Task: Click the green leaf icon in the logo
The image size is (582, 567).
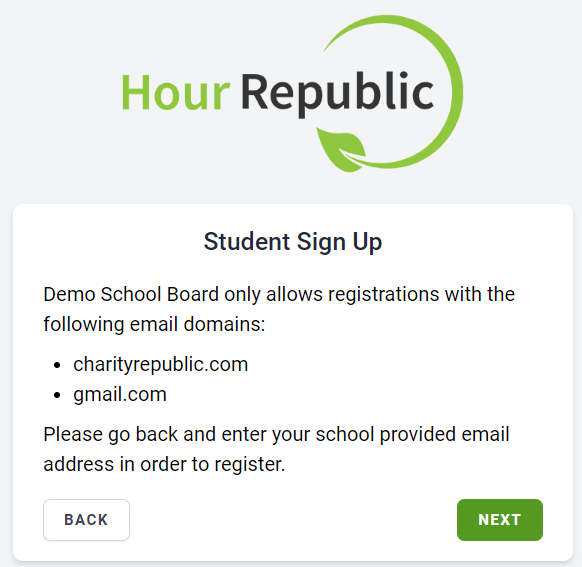Action: [x=340, y=148]
